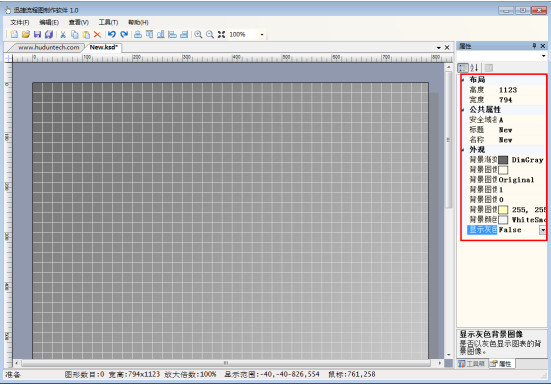Pin the properties panel with pushpin icon
Image resolution: width=551 pixels, height=385 pixels.
pos(534,46)
